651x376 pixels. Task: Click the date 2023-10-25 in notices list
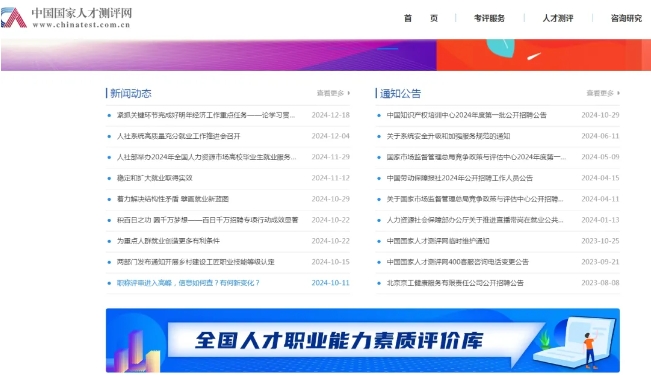(x=600, y=241)
